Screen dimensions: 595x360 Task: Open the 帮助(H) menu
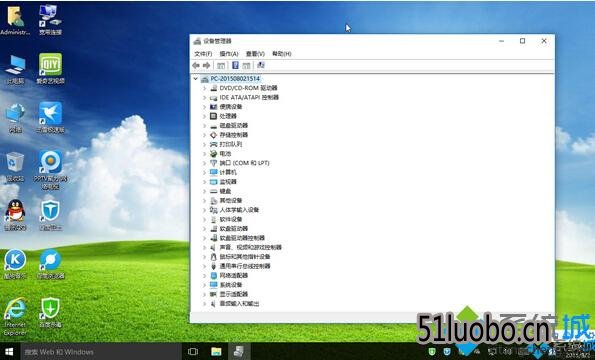point(282,54)
